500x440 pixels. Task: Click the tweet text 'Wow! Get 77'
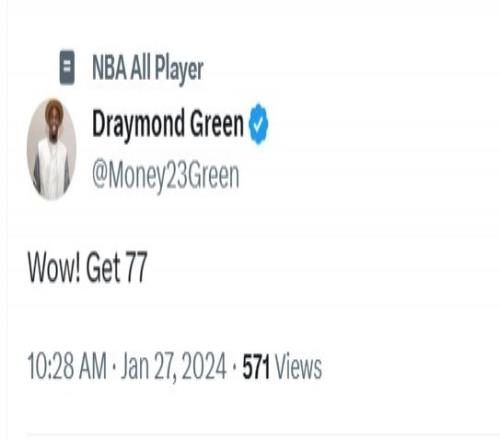click(x=87, y=267)
